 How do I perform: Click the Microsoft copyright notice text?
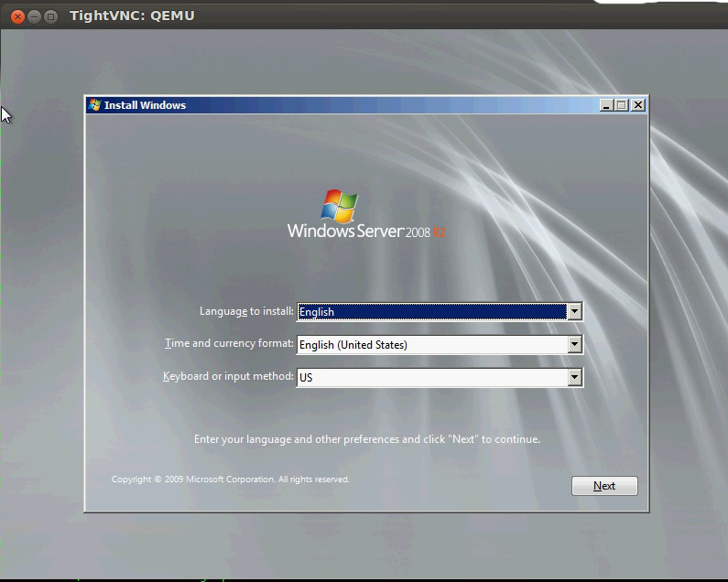[230, 480]
